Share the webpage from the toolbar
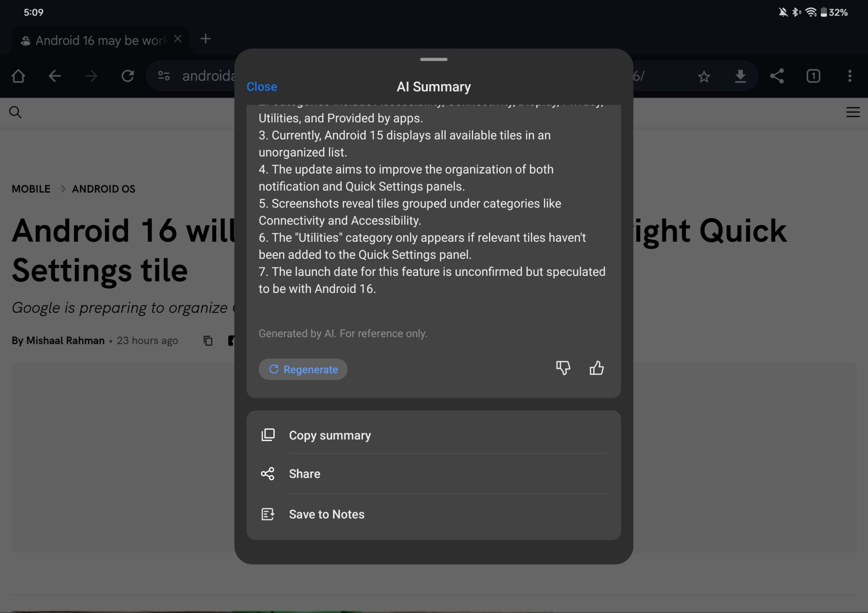This screenshot has width=868, height=613. (x=776, y=77)
